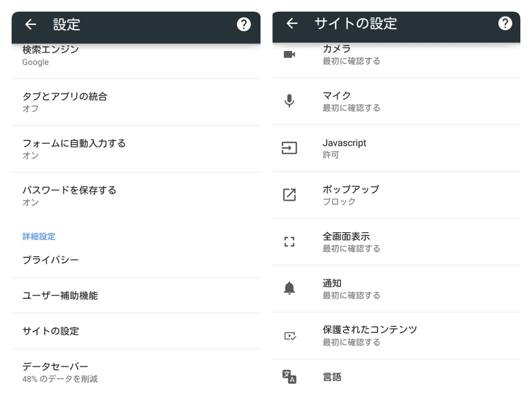532x399 pixels.
Task: Tap the microphone icon
Action: [289, 101]
